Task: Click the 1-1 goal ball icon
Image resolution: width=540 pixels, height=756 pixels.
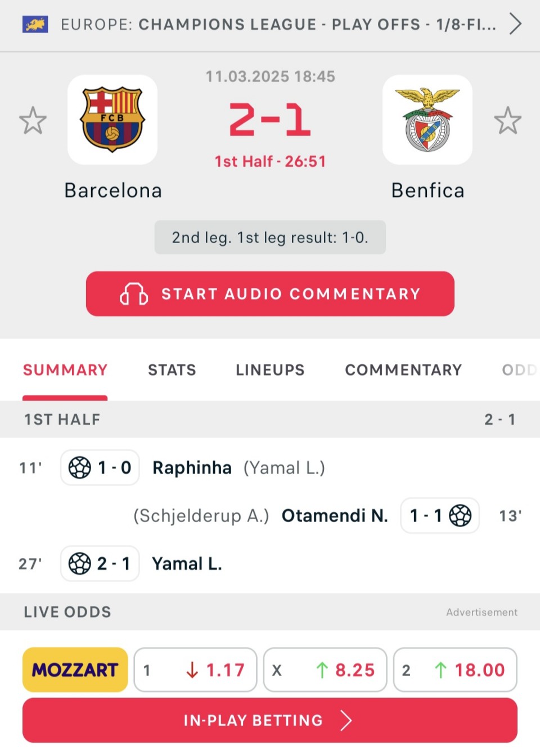Action: click(x=460, y=515)
